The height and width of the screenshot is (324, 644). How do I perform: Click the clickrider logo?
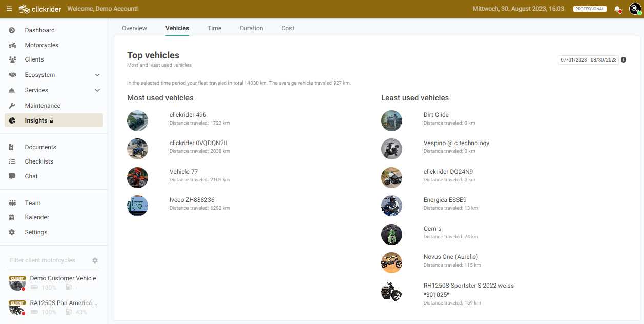40,9
